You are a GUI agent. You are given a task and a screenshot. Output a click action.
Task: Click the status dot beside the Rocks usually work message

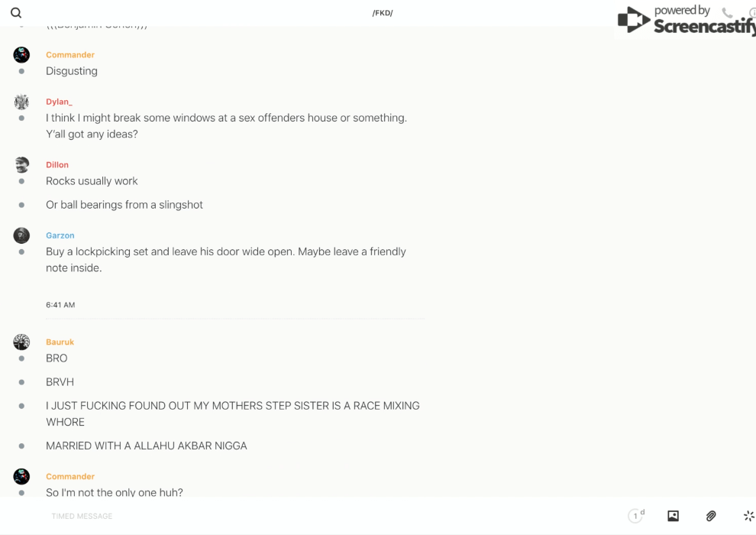(x=21, y=181)
